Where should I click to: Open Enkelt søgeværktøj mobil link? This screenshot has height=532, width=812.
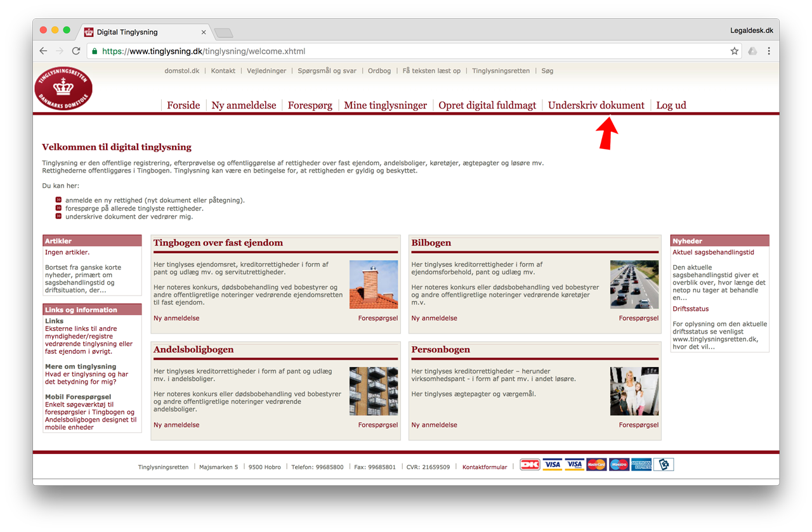(x=91, y=416)
